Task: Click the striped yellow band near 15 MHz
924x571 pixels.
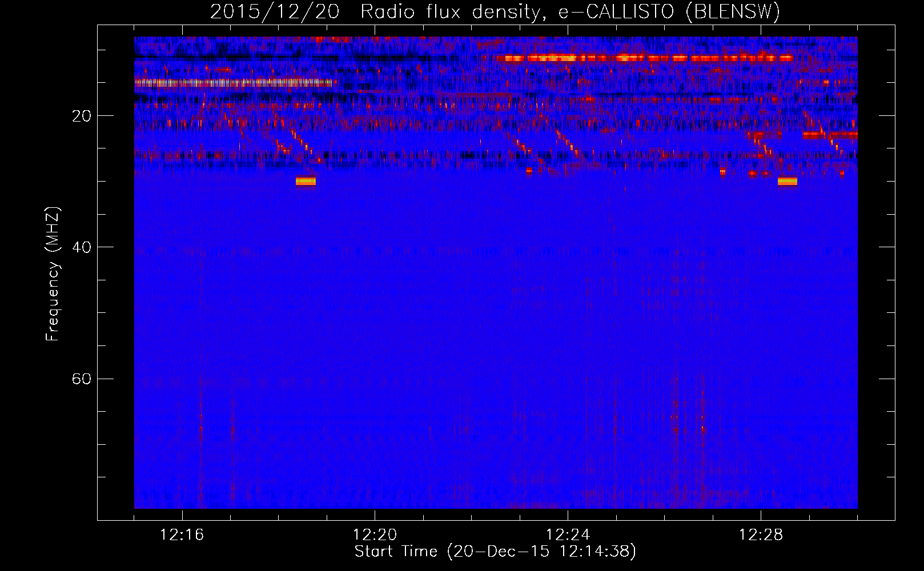Action: tap(234, 83)
